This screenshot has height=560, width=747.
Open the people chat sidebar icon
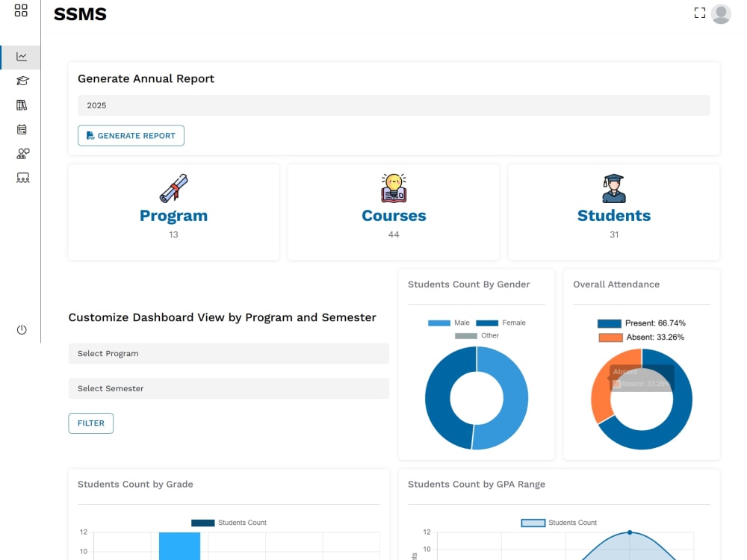(23, 154)
